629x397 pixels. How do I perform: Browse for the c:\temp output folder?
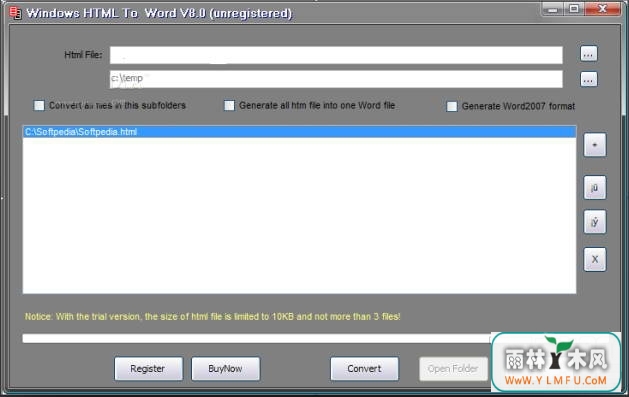click(x=588, y=79)
